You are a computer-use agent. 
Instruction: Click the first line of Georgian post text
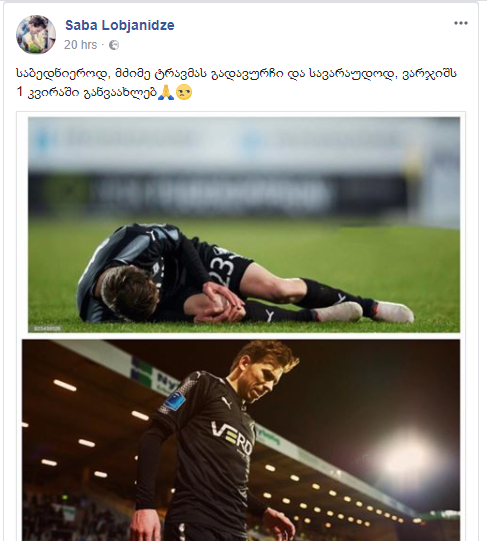[x=236, y=73]
